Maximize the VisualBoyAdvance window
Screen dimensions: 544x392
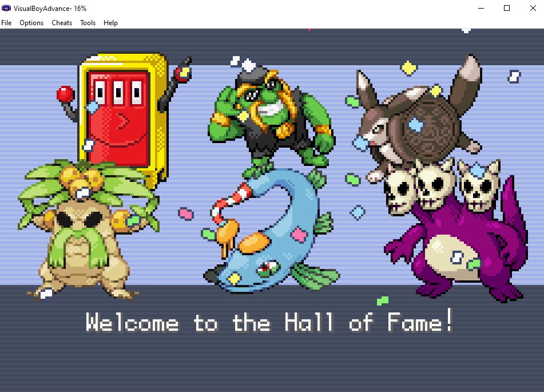(x=507, y=8)
